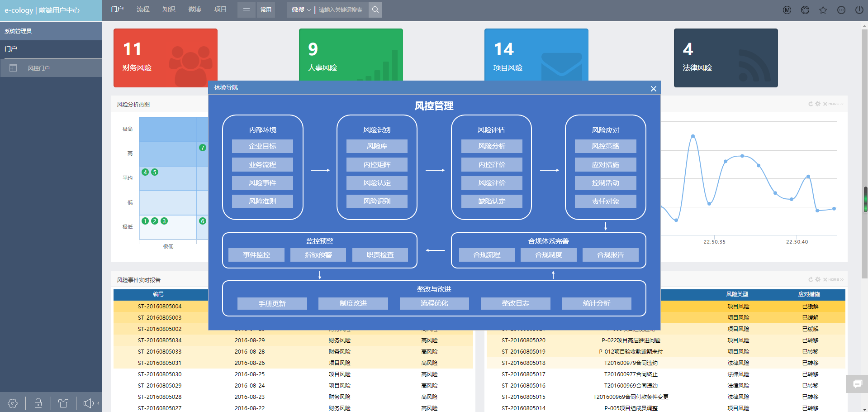Click 事件监控 in 监控预警 group
Viewport: 868px width, 412px height.
point(256,255)
